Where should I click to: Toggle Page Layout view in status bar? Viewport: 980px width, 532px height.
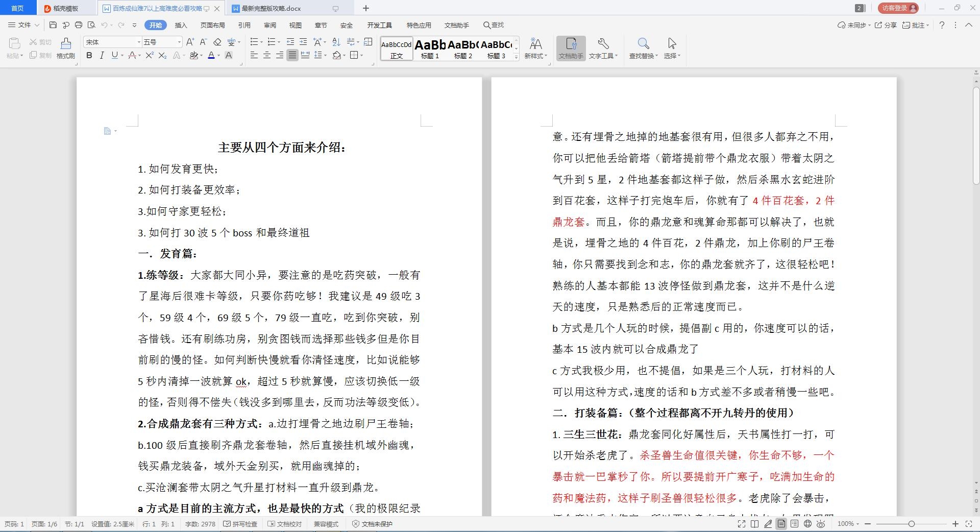[x=781, y=524]
